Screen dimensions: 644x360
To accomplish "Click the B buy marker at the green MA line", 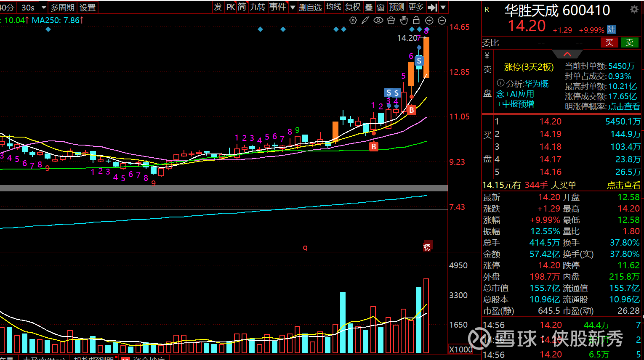I will coord(373,146).
